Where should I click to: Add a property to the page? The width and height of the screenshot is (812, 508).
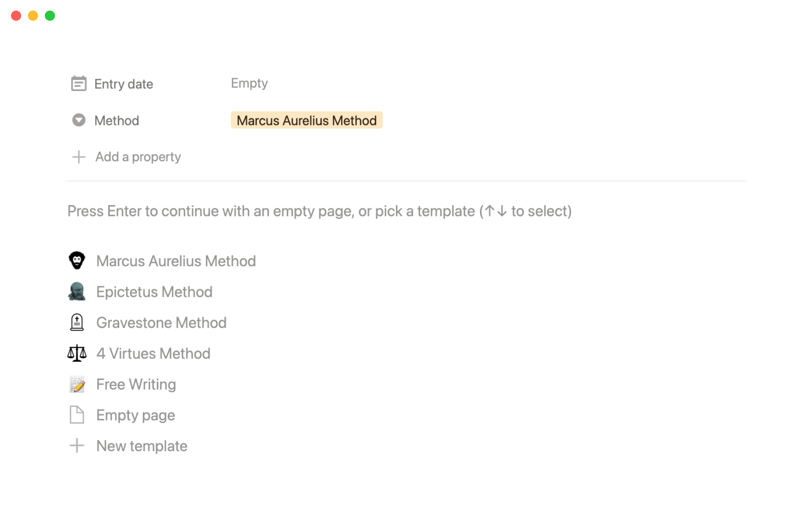pyautogui.click(x=138, y=157)
